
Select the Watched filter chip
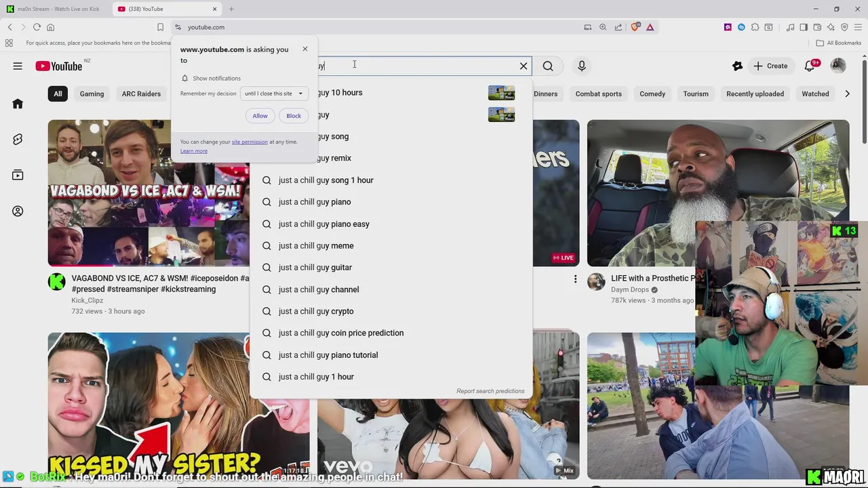click(x=815, y=94)
